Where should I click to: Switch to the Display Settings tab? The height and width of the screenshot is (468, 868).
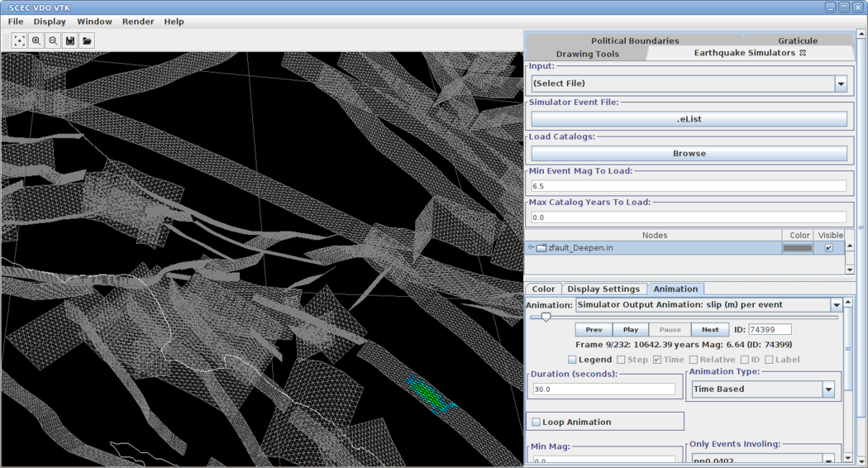pyautogui.click(x=603, y=289)
